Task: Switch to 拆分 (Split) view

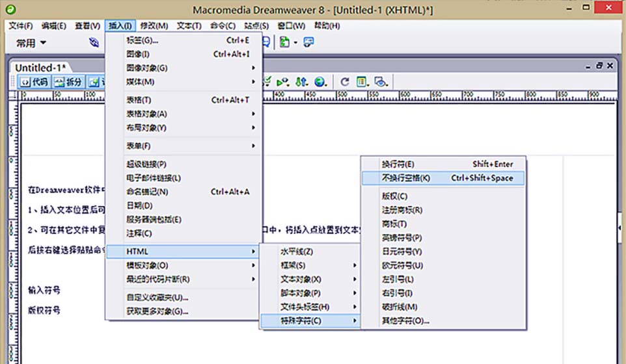Action: tap(69, 82)
